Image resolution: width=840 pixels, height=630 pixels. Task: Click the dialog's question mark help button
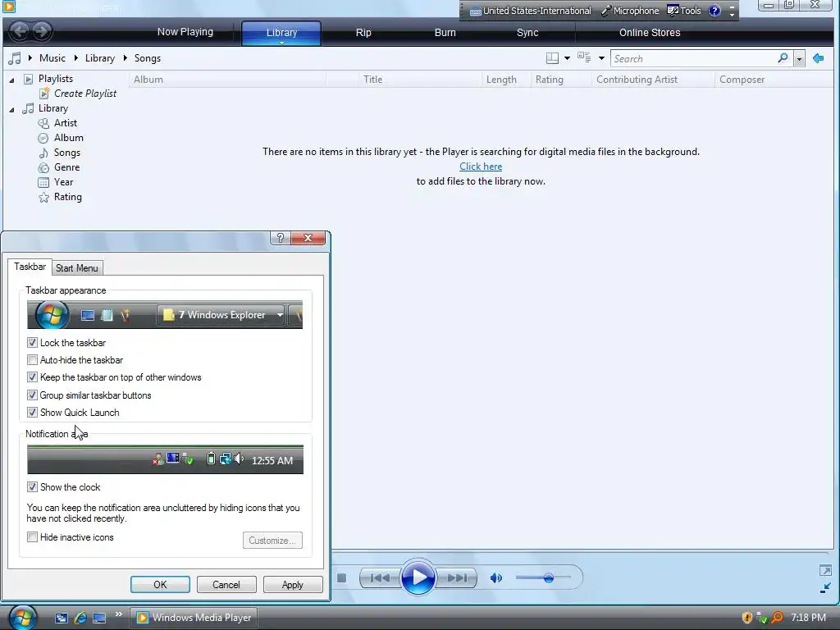(x=281, y=238)
